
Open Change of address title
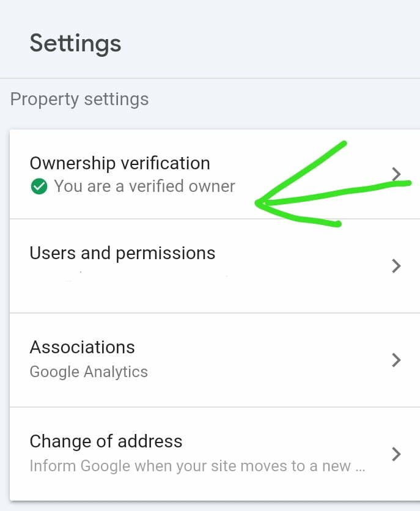pos(106,441)
